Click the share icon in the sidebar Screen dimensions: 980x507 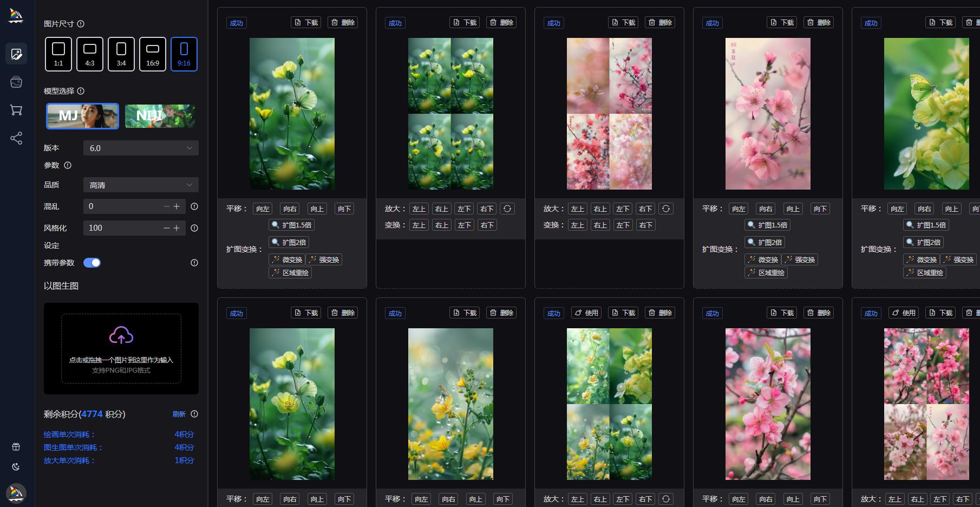(16, 138)
